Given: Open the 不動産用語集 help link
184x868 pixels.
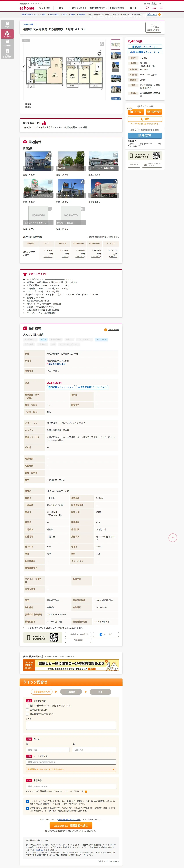Looking at the screenshot, I should click(x=113, y=330).
